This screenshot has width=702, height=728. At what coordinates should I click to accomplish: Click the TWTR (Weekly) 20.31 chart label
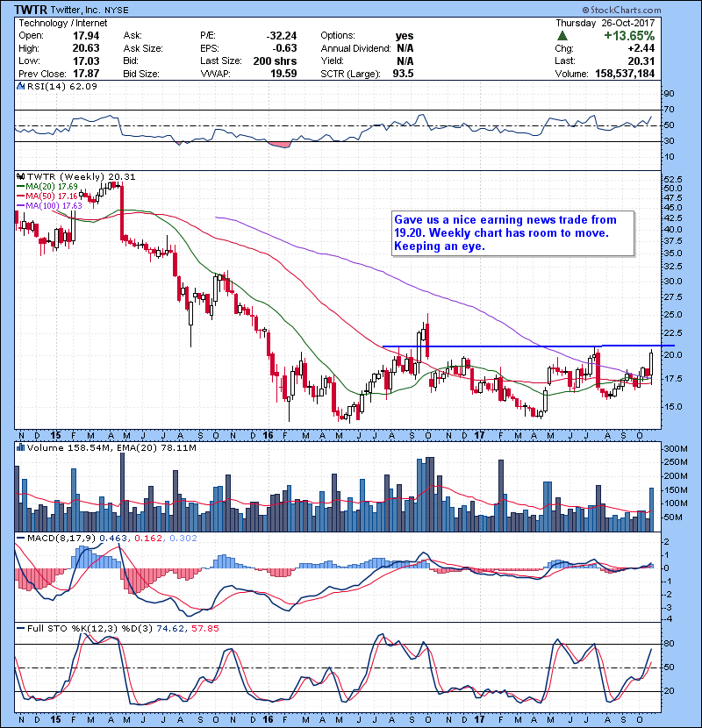click(x=82, y=177)
